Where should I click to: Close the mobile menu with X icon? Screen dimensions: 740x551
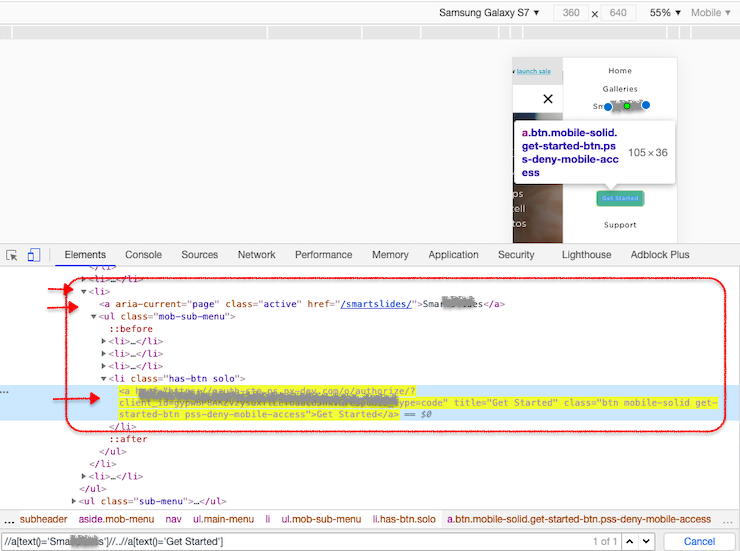pyautogui.click(x=547, y=99)
